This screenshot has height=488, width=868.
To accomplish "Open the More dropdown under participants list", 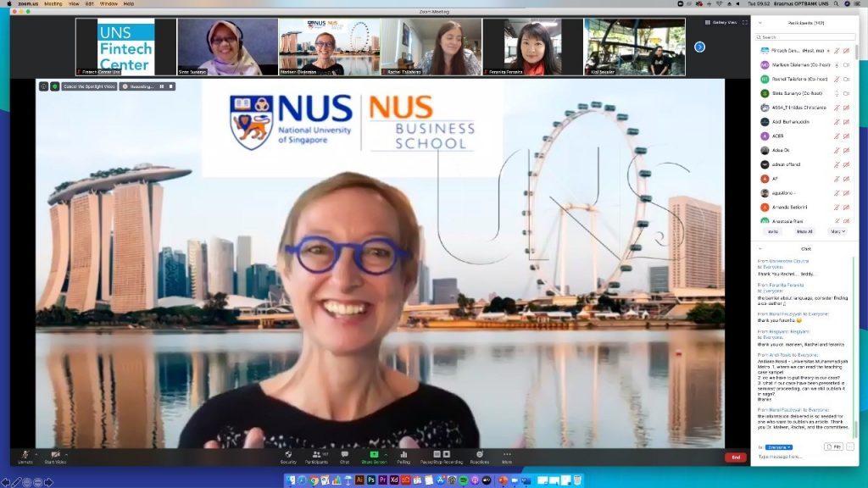I will pos(837,231).
